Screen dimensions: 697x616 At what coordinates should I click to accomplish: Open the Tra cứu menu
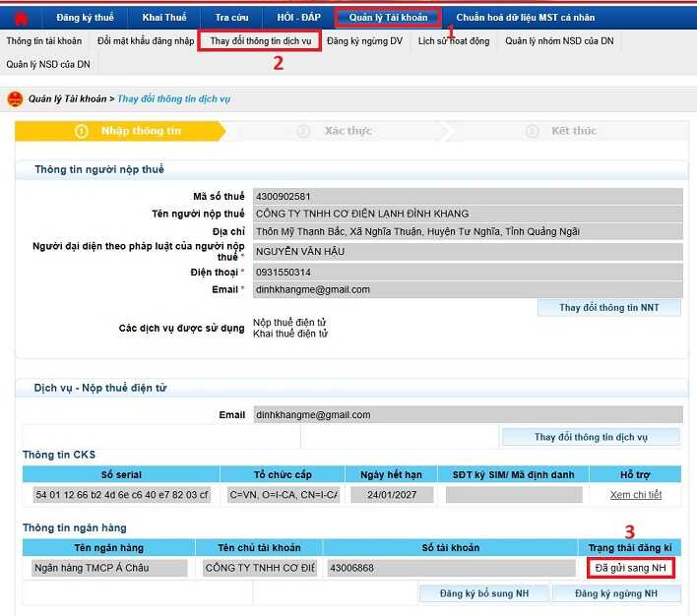[231, 18]
